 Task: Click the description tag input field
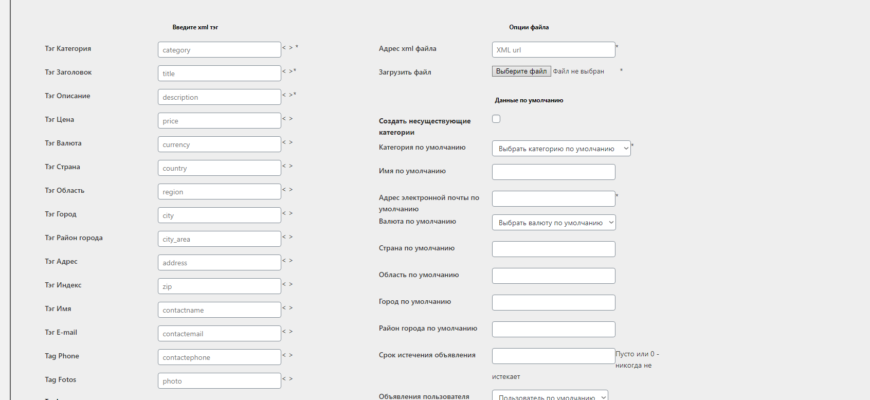click(x=219, y=97)
